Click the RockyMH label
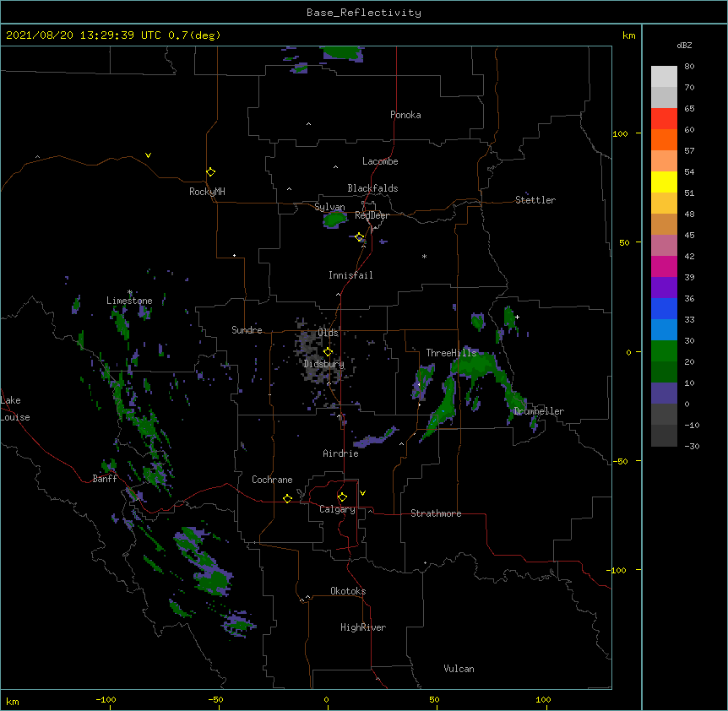728x711 pixels. pos(207,192)
